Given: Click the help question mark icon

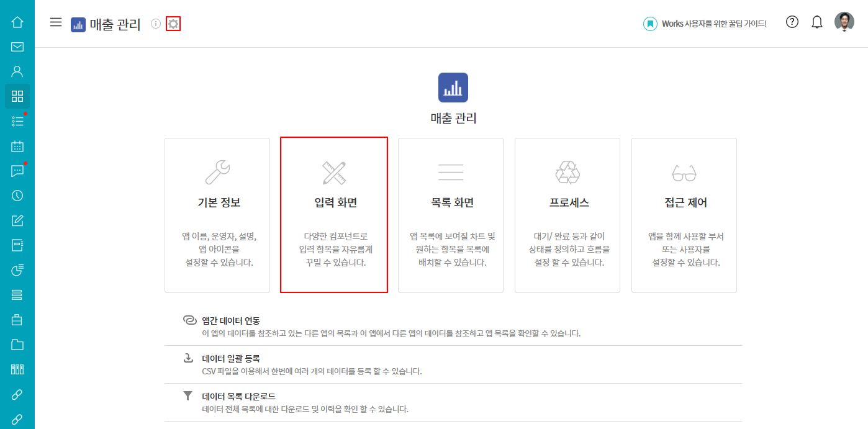Looking at the screenshot, I should [792, 22].
